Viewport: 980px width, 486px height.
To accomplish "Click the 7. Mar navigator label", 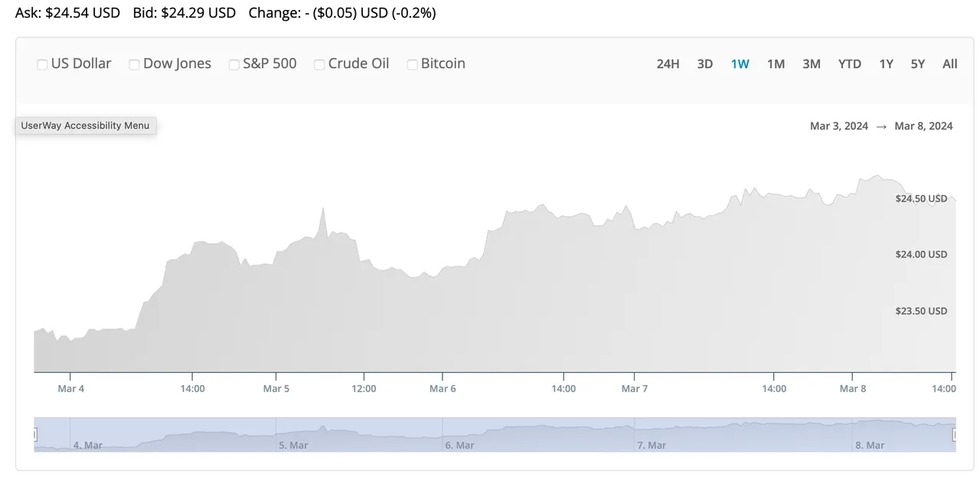I will (x=653, y=445).
